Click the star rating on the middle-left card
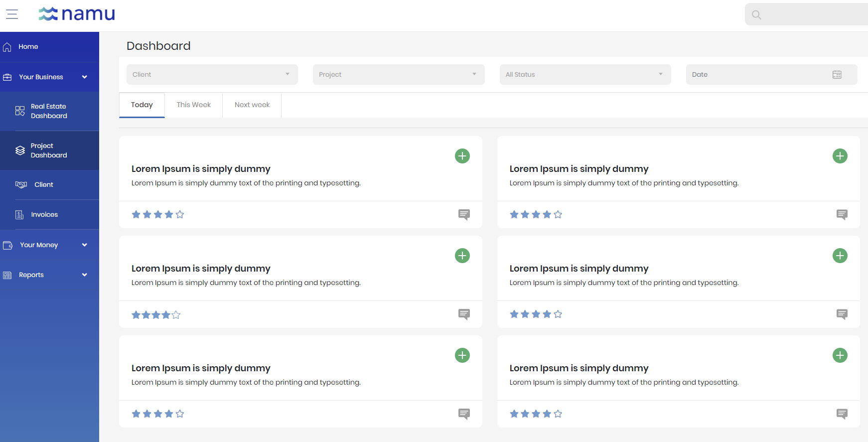The height and width of the screenshot is (442, 868). coord(156,315)
